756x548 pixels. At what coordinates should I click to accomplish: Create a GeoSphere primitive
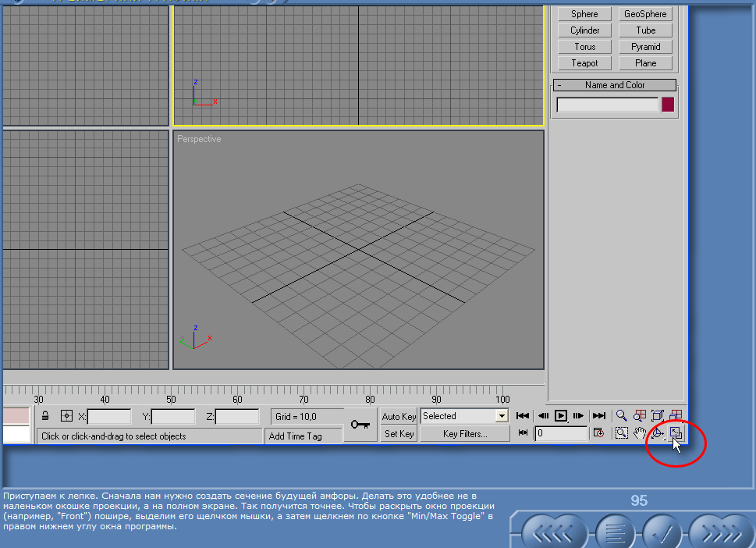[645, 14]
